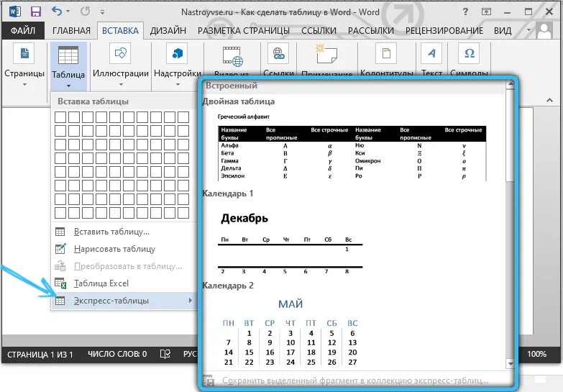Screen dimensions: 563x392
Task: Choose Вставить таблицу... menu item
Action: (x=122, y=232)
